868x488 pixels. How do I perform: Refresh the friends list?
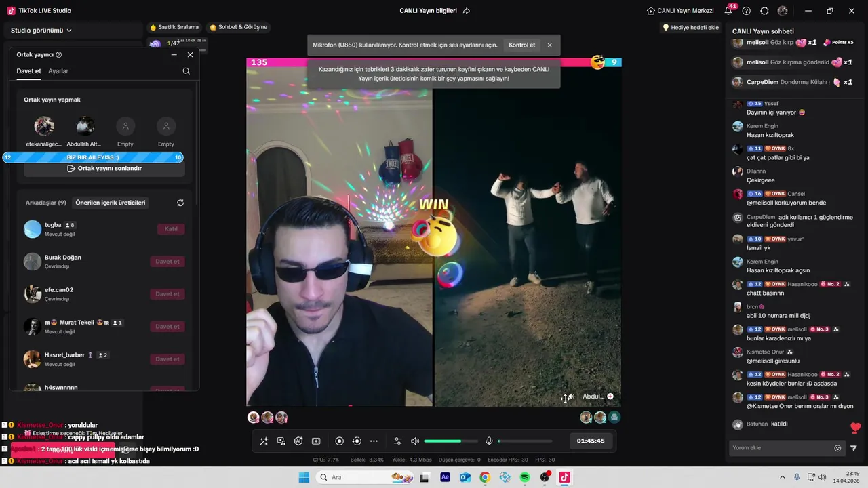click(180, 203)
